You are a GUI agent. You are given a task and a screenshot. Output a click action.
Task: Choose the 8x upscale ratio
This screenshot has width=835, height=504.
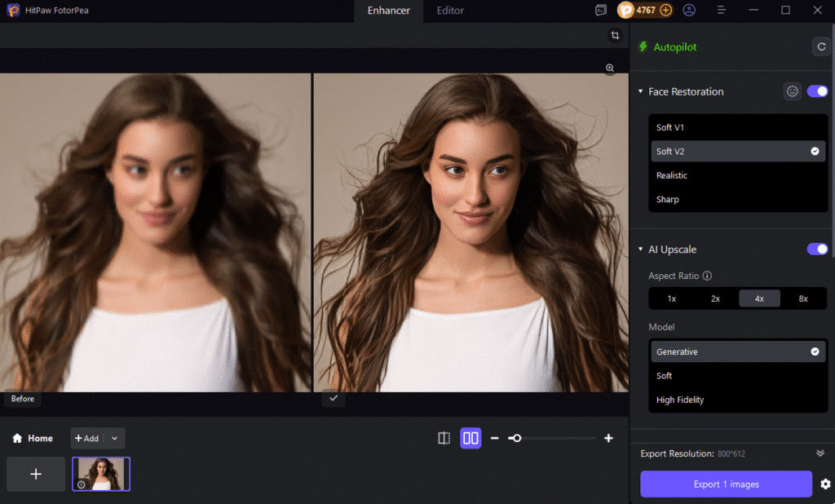coord(803,298)
